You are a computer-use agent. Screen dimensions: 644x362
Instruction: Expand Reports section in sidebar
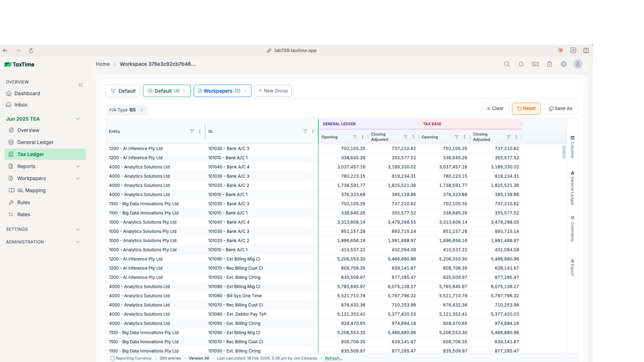[78, 166]
